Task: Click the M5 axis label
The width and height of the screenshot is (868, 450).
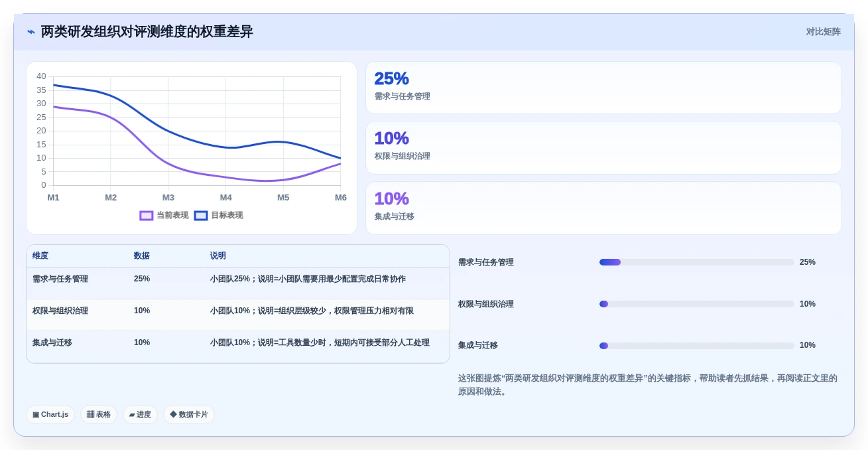Action: (283, 198)
